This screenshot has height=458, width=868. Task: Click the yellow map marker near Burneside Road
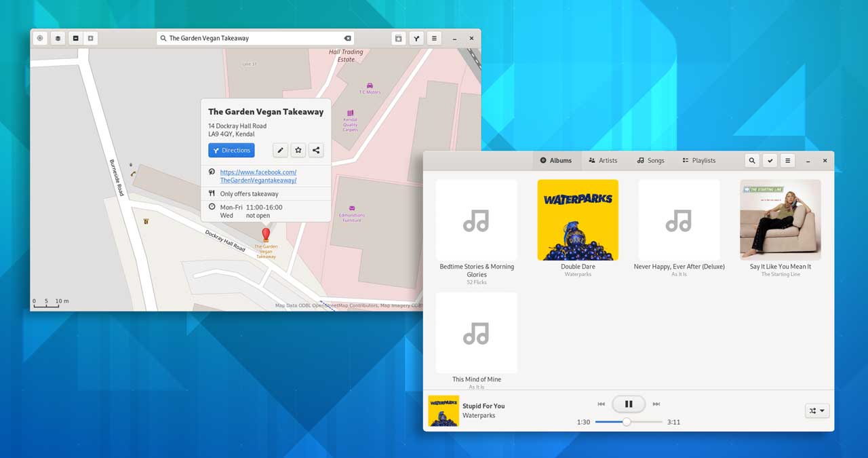146,221
